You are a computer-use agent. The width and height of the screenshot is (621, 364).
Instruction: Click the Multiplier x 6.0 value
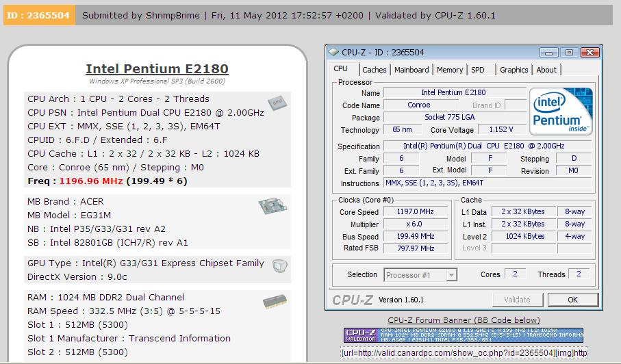point(415,224)
